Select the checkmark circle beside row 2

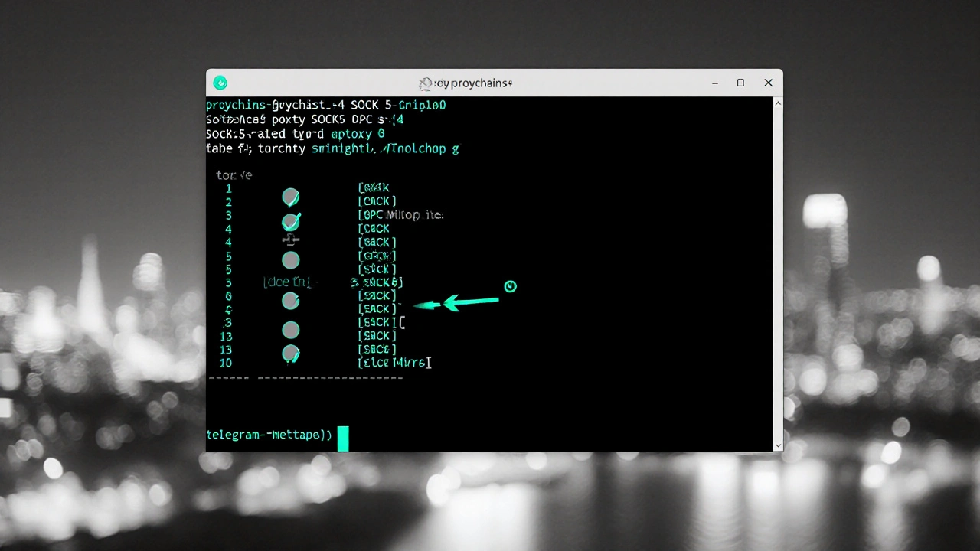coord(290,198)
